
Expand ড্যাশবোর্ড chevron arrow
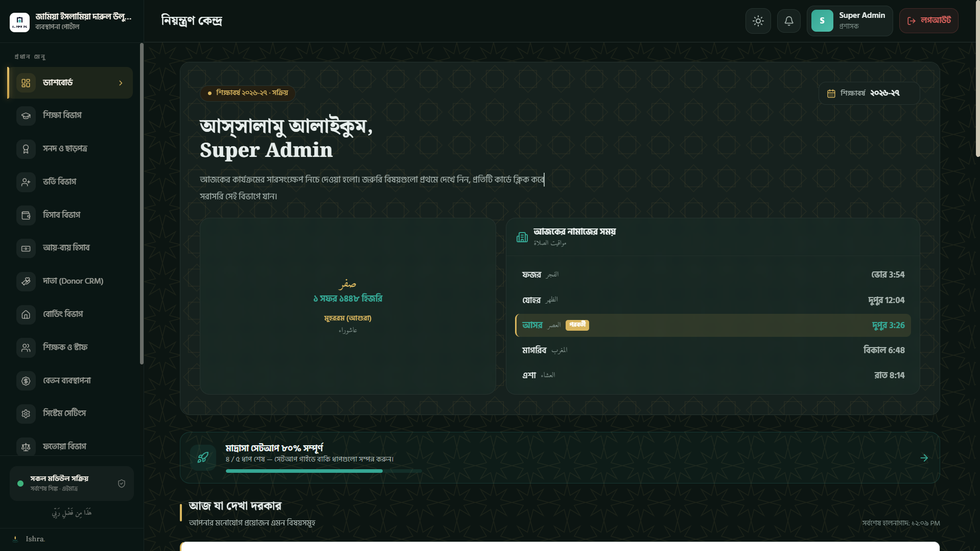click(x=121, y=83)
